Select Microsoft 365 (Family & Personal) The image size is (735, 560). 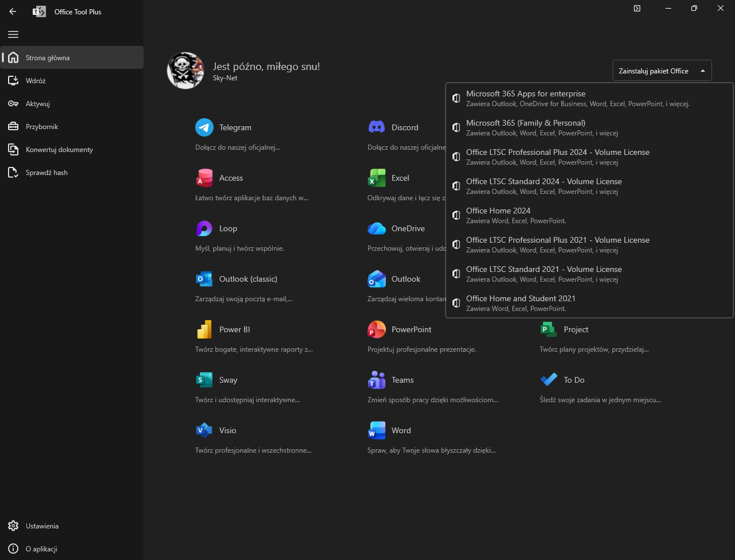click(x=590, y=128)
